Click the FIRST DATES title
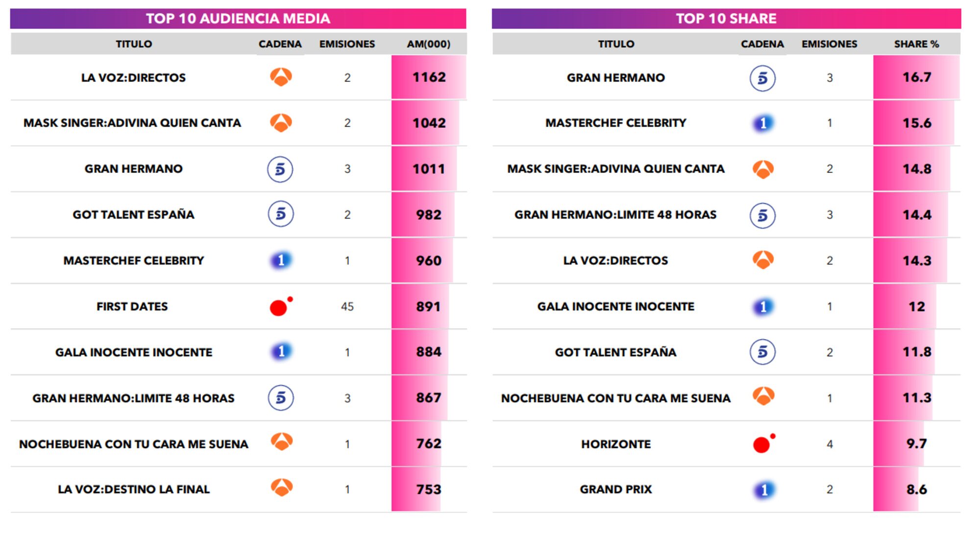 tap(132, 307)
